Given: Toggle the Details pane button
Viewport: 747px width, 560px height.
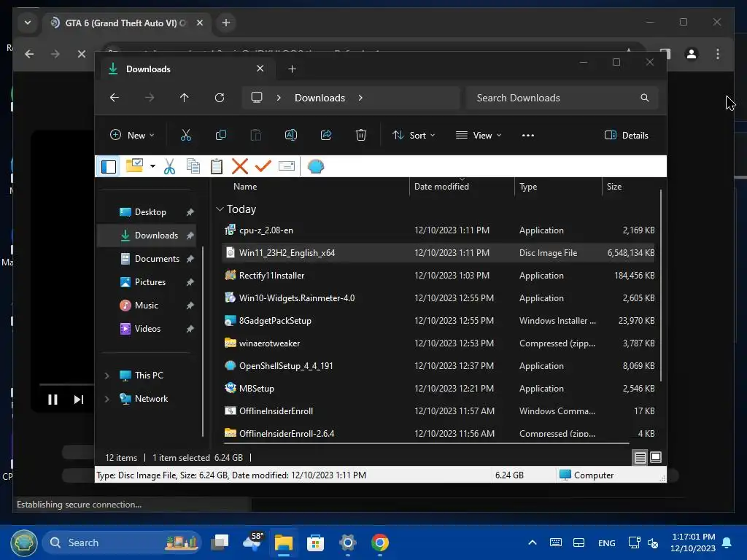Looking at the screenshot, I should tap(626, 135).
